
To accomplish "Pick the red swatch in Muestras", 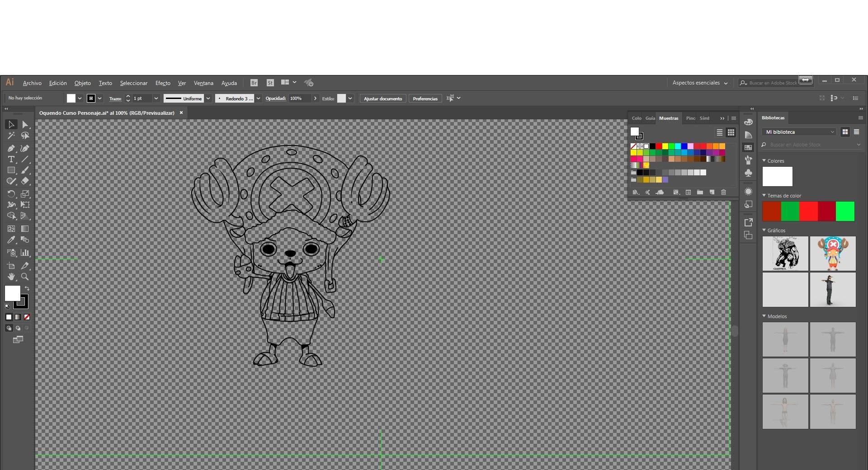I will 659,146.
